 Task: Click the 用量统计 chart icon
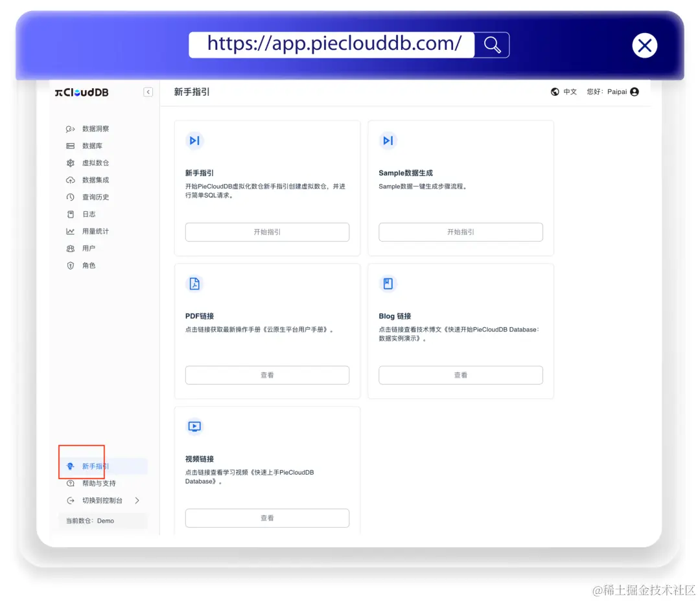[70, 231]
